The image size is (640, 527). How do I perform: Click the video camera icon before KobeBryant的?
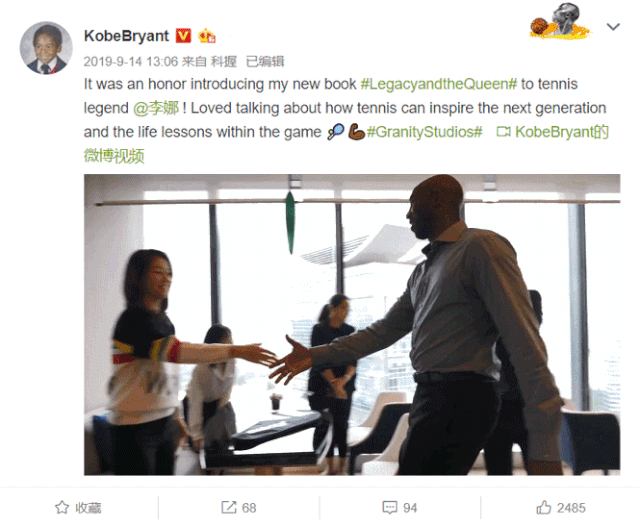[503, 132]
